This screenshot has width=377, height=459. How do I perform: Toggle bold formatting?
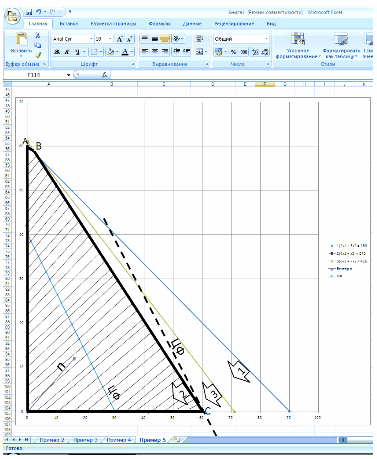57,52
